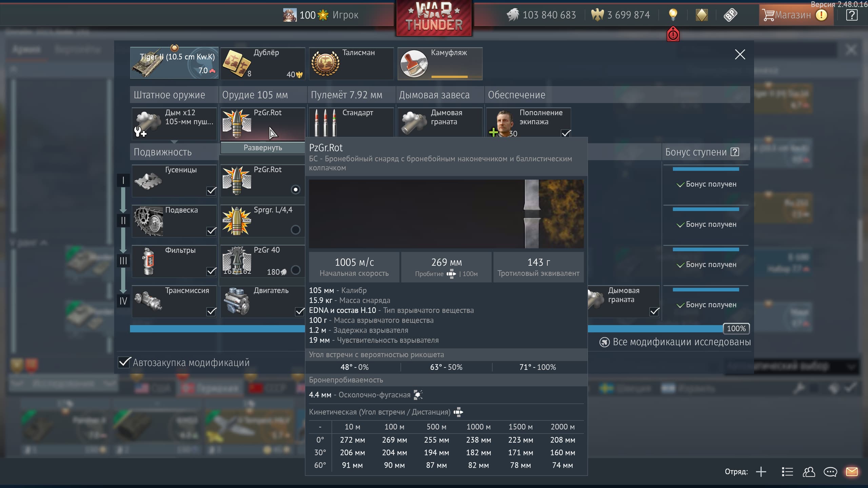The width and height of the screenshot is (868, 488).
Task: Click the red alert notification icon
Action: (673, 34)
